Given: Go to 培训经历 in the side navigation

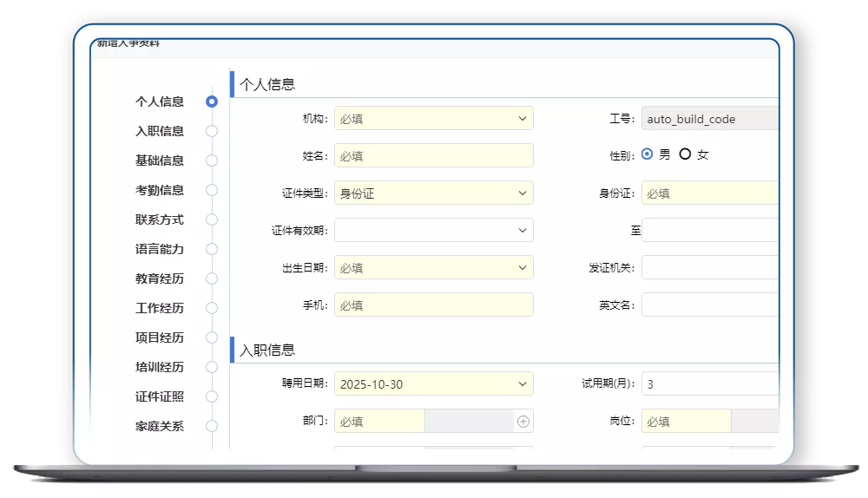Looking at the screenshot, I should 160,367.
